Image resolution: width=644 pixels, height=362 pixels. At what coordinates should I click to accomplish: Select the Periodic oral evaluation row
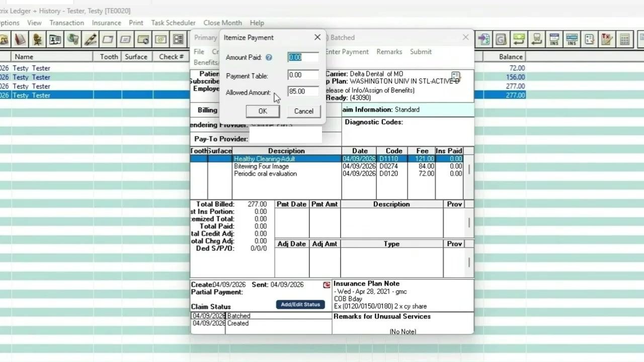tap(327, 174)
